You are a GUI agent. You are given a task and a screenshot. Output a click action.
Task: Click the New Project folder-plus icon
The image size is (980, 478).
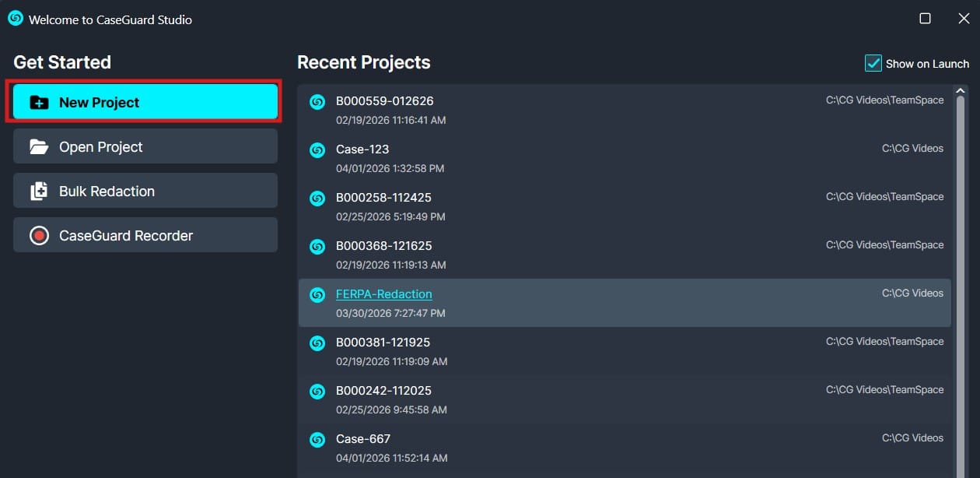39,102
